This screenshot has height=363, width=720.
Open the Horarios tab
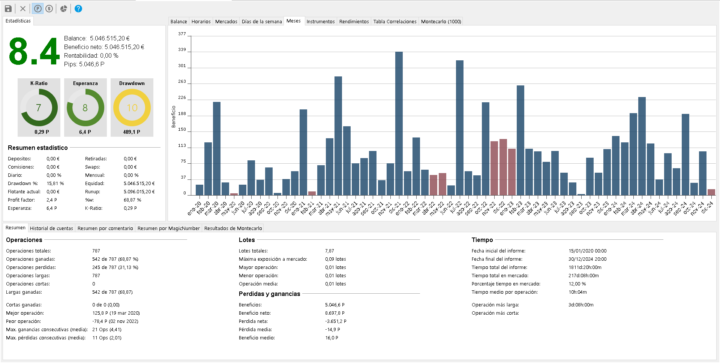[201, 22]
